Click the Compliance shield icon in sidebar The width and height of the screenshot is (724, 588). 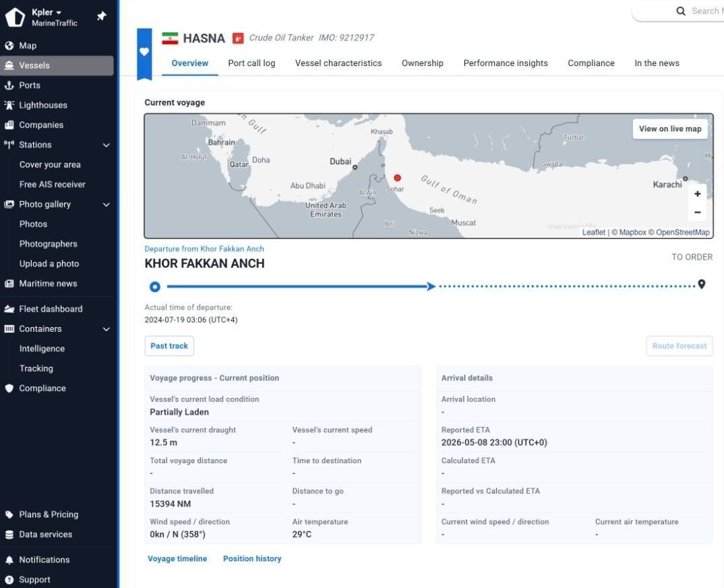pyautogui.click(x=9, y=388)
